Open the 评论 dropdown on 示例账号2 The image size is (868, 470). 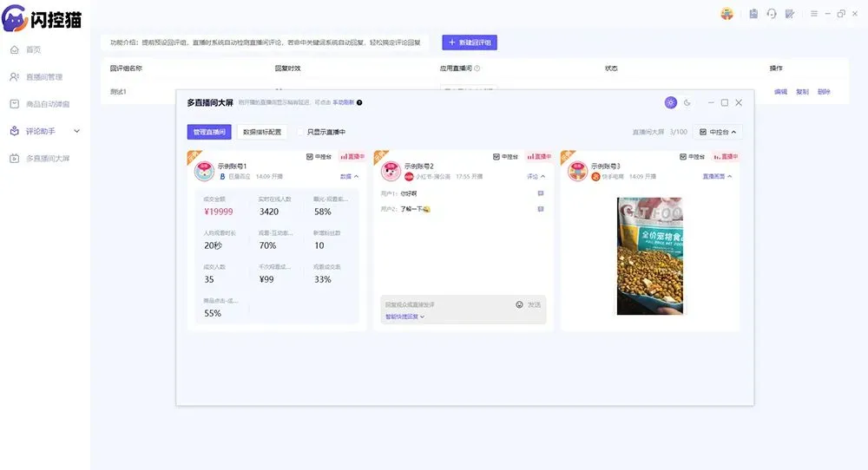(x=536, y=176)
